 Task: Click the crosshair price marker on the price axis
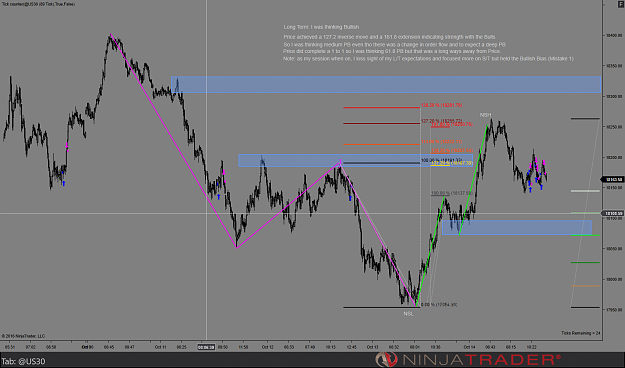coord(613,214)
